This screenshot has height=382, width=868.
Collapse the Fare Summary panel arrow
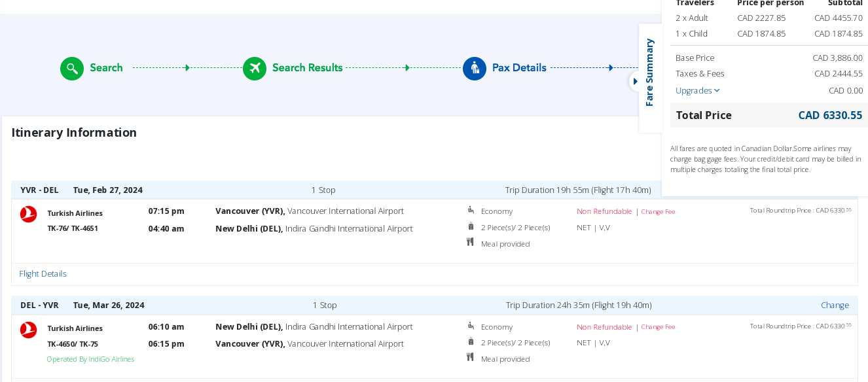pyautogui.click(x=635, y=81)
